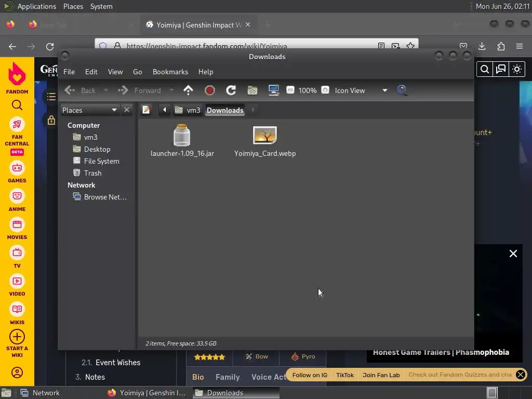Open the Bookmarks menu
Image resolution: width=532 pixels, height=399 pixels.
tap(170, 72)
